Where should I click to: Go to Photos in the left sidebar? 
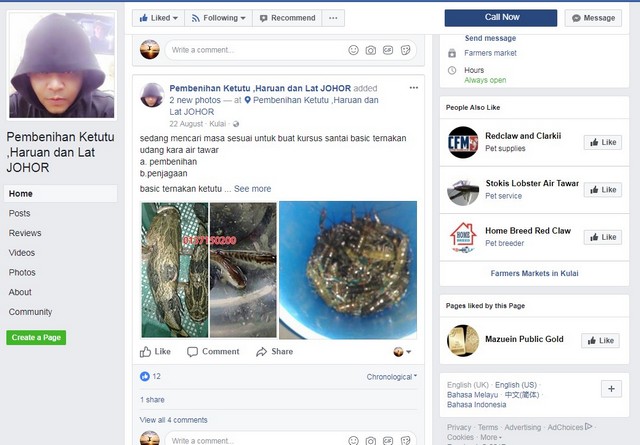22,272
